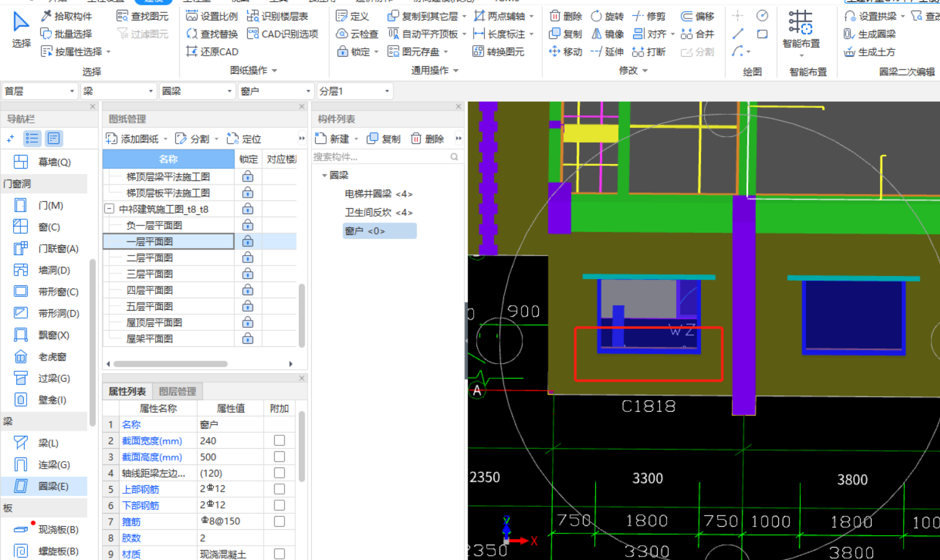Viewport: 940px width, 560px height.
Task: Click 定位 locate button in drawing management
Action: (x=244, y=139)
